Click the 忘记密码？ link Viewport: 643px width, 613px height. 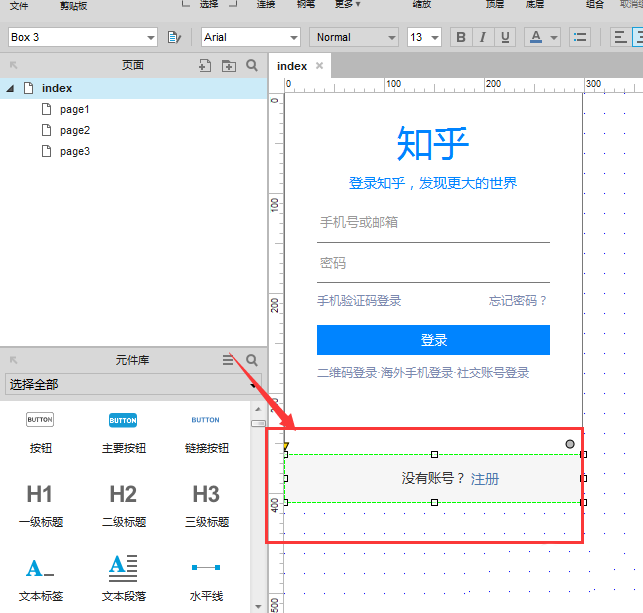point(518,301)
